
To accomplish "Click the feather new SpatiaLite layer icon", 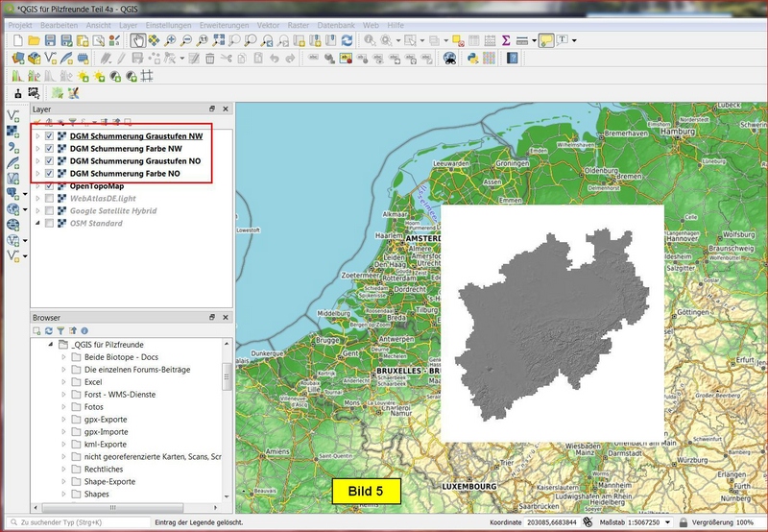I will click(66, 59).
